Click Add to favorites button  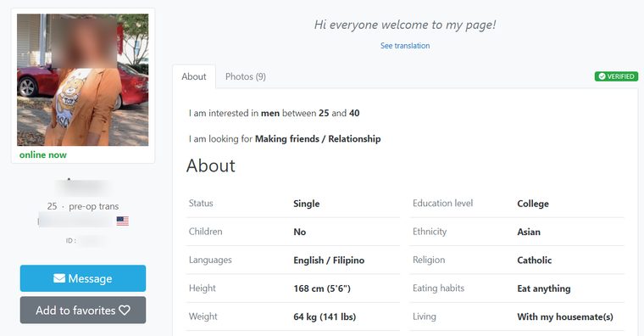[x=83, y=310]
